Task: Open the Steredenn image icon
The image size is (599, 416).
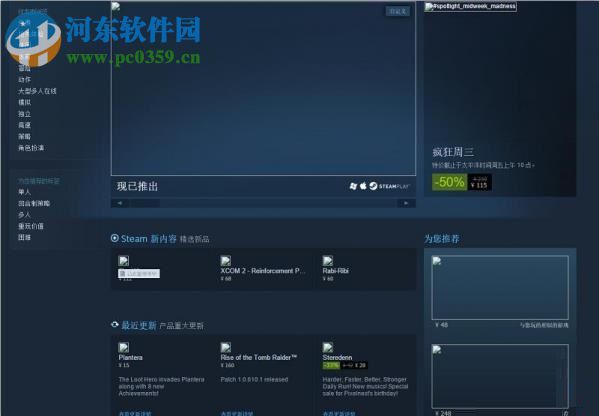Action: click(328, 347)
